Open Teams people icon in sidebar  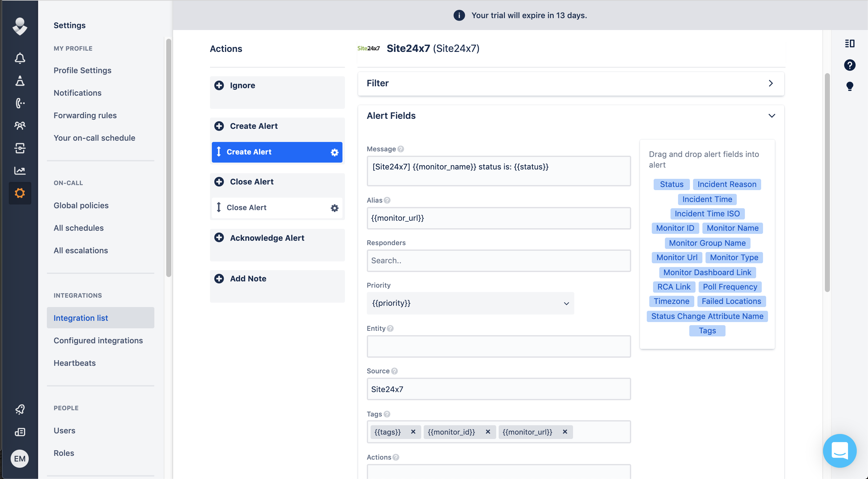[20, 126]
